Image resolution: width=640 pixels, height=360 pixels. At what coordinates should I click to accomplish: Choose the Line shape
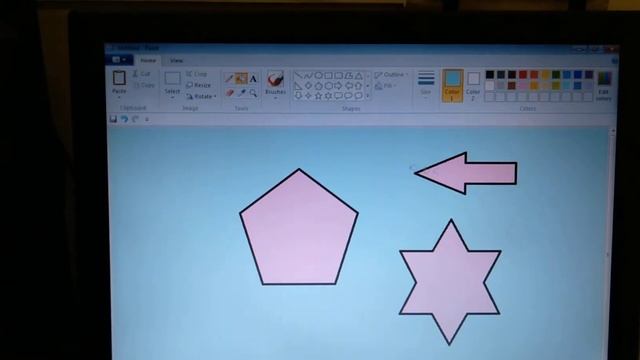298,76
